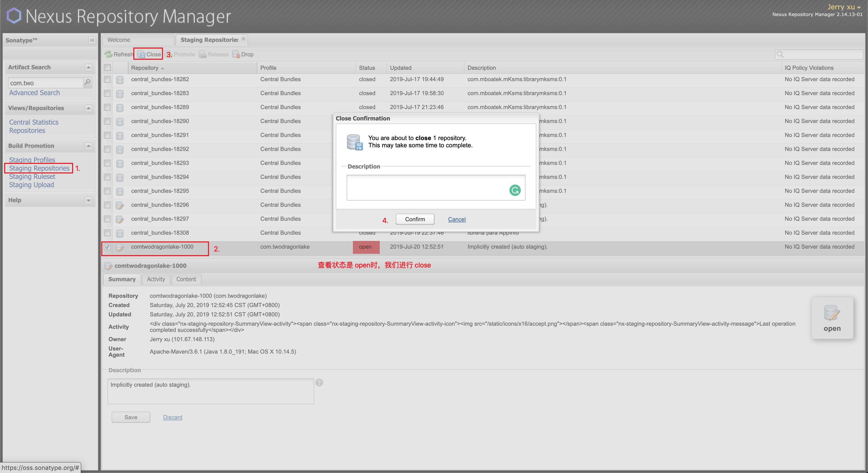Check the central_bundles-18289 row checkbox
868x473 pixels.
coord(107,107)
